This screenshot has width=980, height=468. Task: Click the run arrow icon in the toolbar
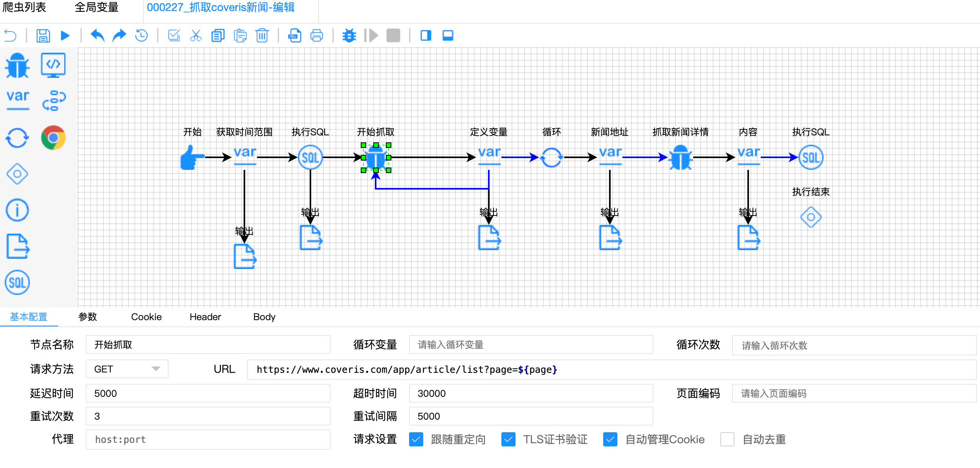(x=65, y=35)
